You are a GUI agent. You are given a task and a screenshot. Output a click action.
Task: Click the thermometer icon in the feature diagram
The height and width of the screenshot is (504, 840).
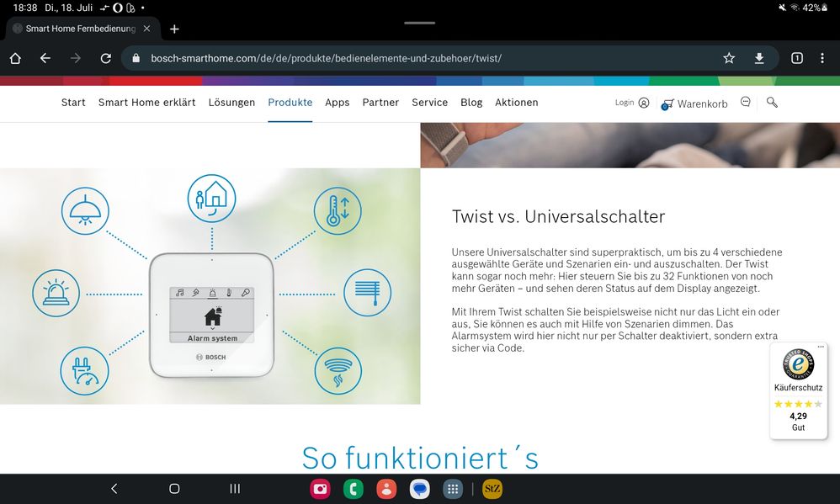(x=338, y=210)
